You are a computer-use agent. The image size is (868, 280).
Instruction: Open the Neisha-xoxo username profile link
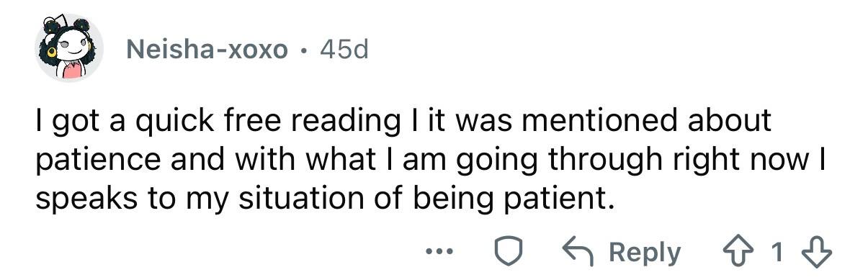click(x=207, y=50)
